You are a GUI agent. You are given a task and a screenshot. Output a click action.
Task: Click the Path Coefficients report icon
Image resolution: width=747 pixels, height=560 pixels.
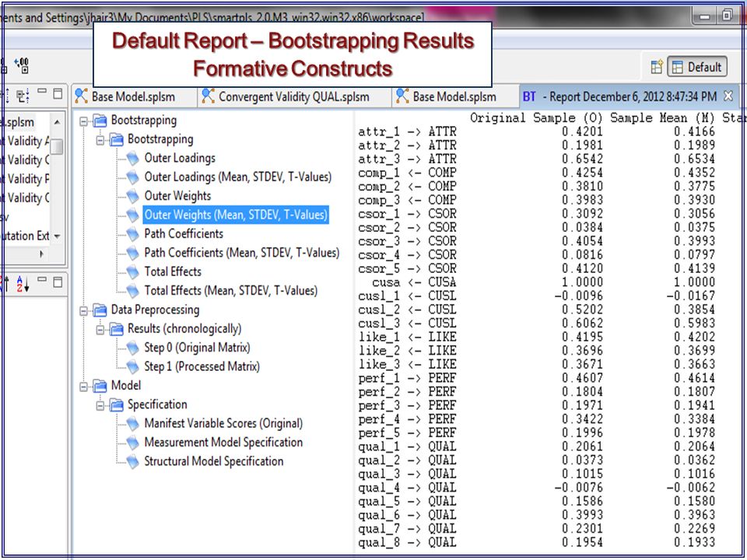click(x=133, y=234)
